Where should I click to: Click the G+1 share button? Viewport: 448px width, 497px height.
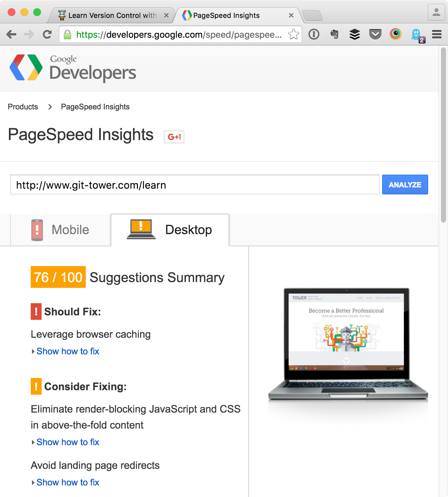[174, 137]
